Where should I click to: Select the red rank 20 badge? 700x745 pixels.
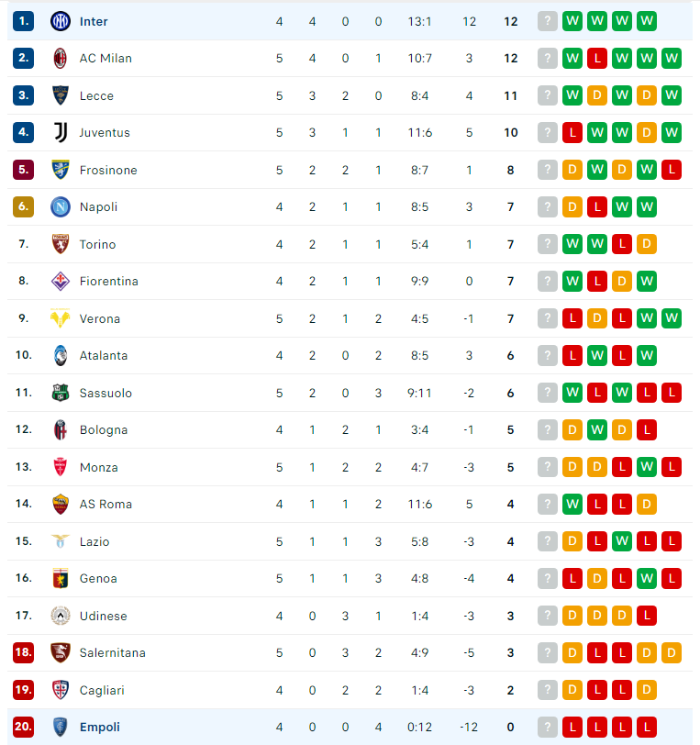click(23, 727)
